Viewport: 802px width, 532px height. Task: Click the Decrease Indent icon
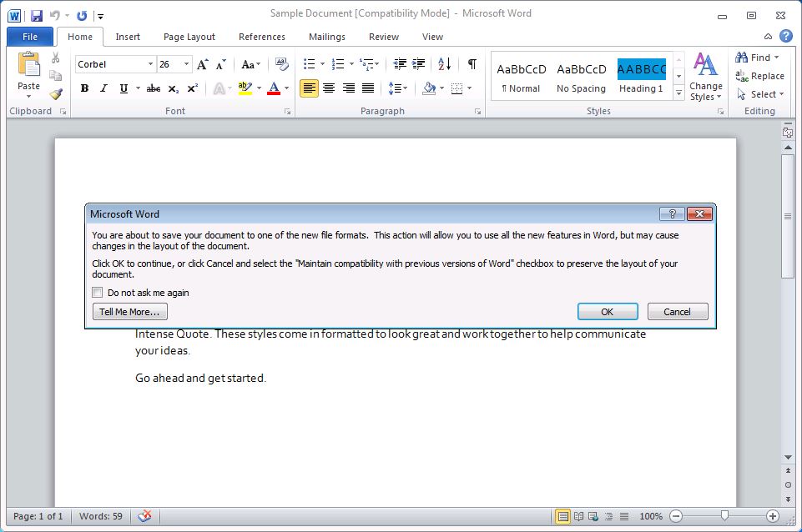coord(400,64)
